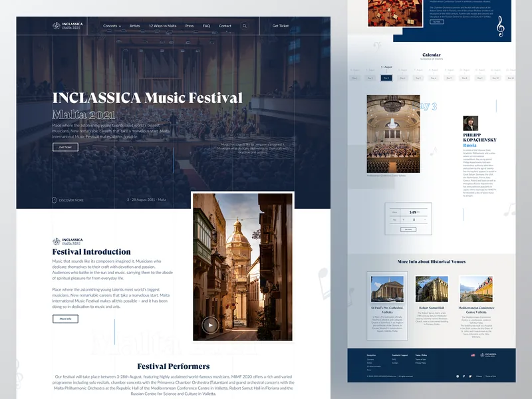Open the Twitter icon in the footer
Viewport: 532px width, 399px height.
click(470, 376)
